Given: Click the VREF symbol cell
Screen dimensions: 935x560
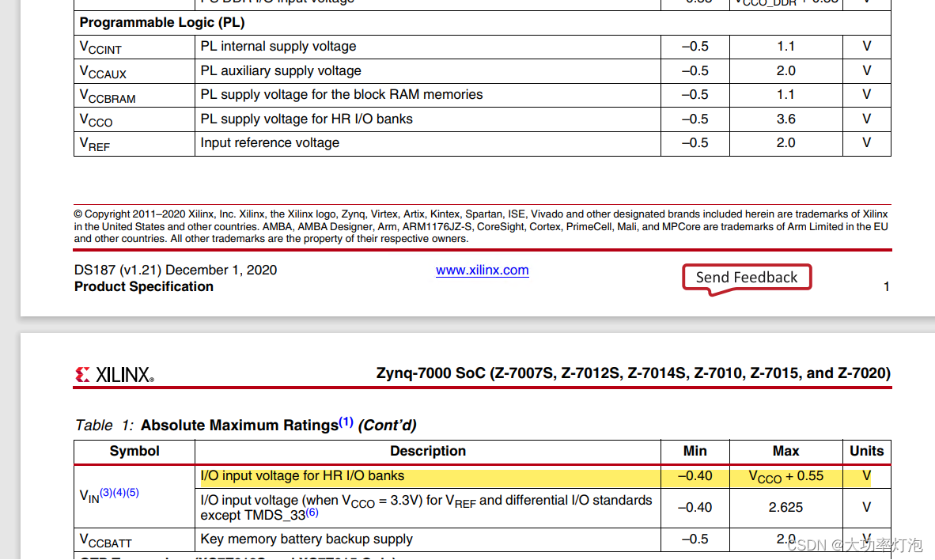Looking at the screenshot, I should tap(134, 144).
